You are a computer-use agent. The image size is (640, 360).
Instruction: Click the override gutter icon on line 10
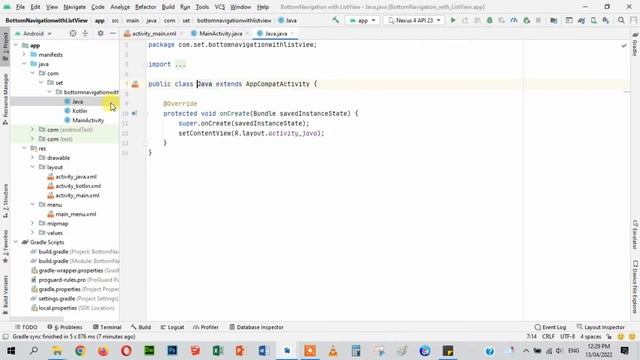click(134, 113)
